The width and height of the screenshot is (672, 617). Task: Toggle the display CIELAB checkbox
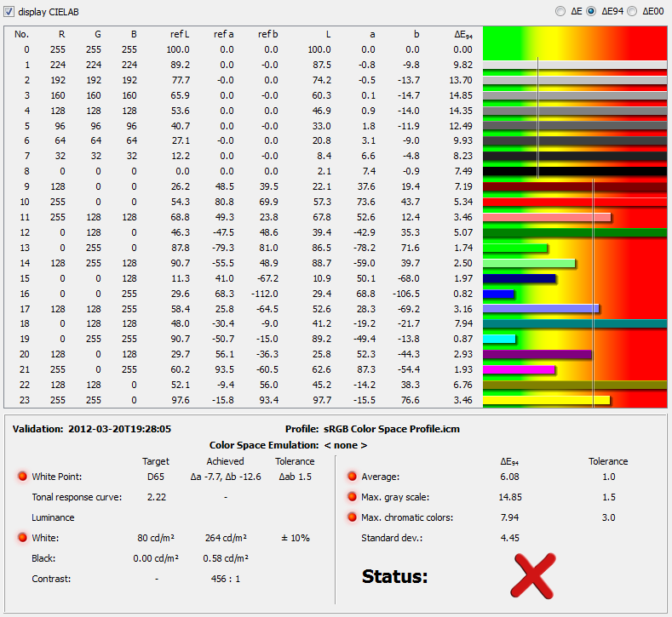[x=10, y=12]
